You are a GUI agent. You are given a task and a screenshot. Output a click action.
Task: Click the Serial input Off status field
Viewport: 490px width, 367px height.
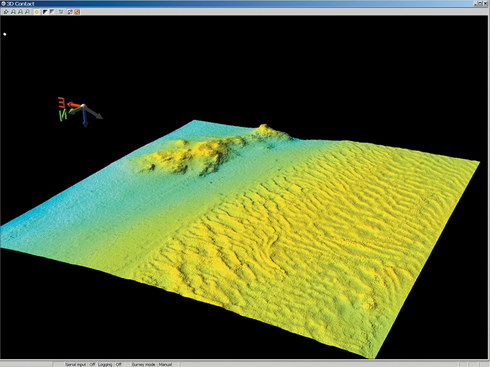coord(80,364)
